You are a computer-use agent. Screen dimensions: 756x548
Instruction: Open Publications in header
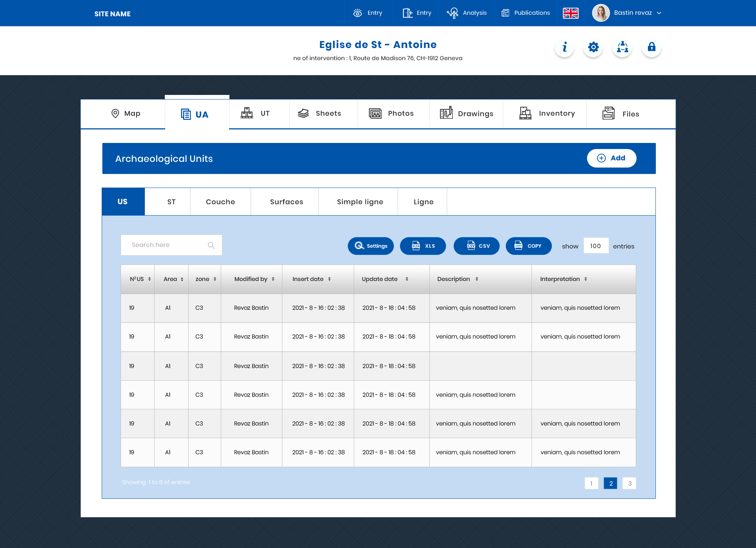point(526,13)
